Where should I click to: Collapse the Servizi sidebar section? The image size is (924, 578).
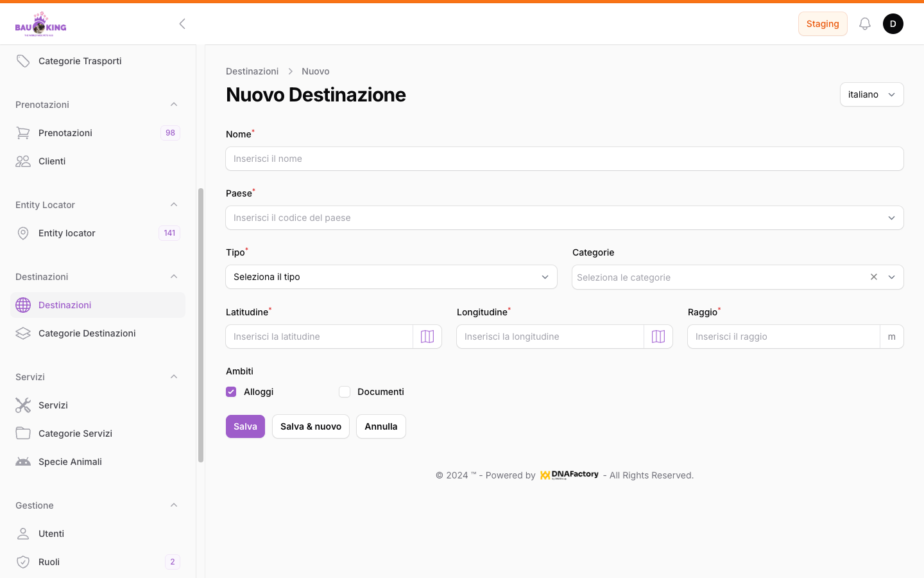pos(173,377)
